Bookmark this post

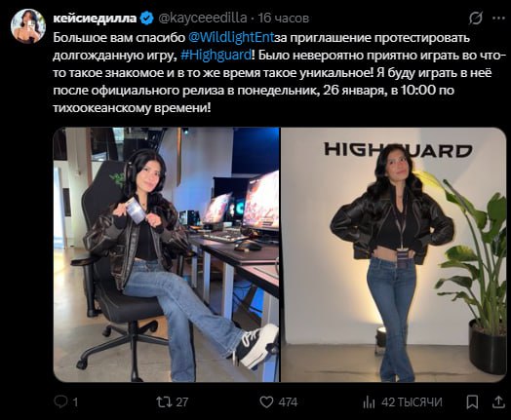(x=472, y=402)
